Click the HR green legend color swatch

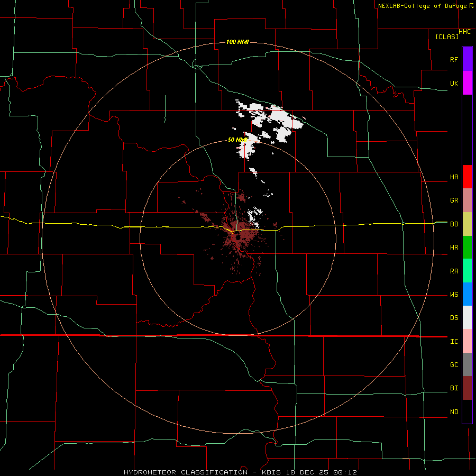point(467,247)
